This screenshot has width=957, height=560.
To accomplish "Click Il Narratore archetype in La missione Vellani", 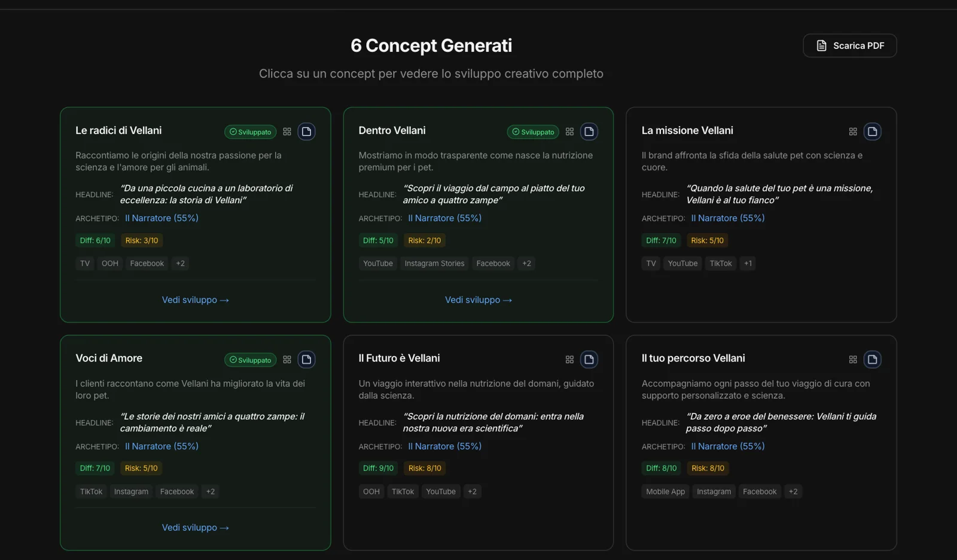I will click(x=728, y=218).
